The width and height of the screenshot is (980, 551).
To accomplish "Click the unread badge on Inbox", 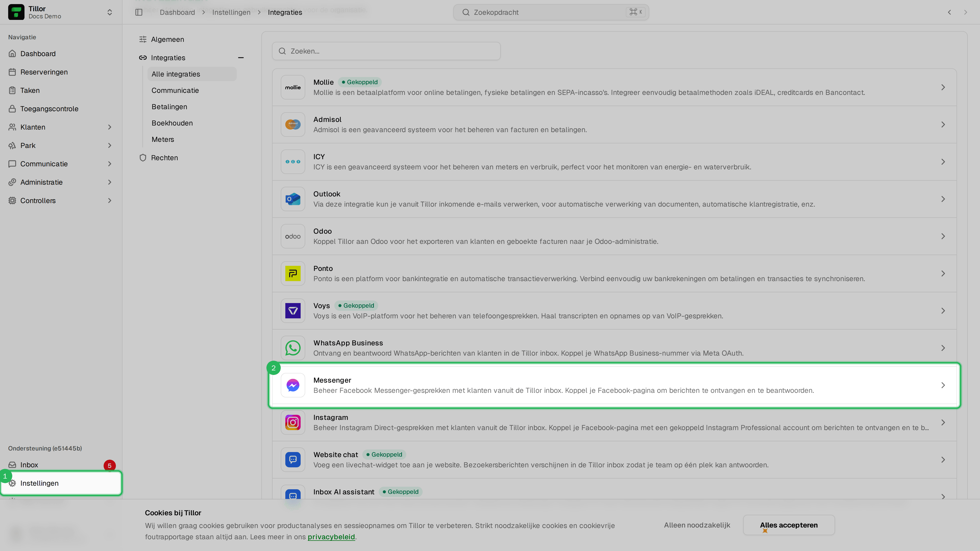I will 109,466.
